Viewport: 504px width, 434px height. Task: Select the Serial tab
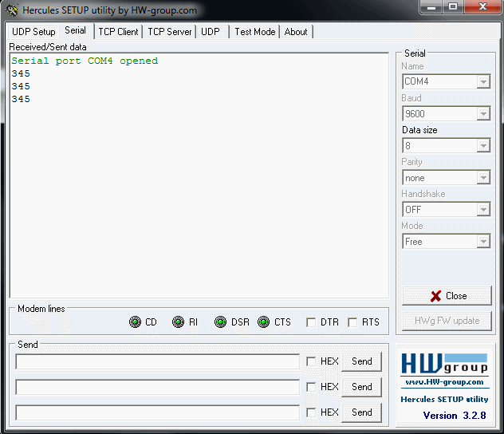pyautogui.click(x=76, y=30)
